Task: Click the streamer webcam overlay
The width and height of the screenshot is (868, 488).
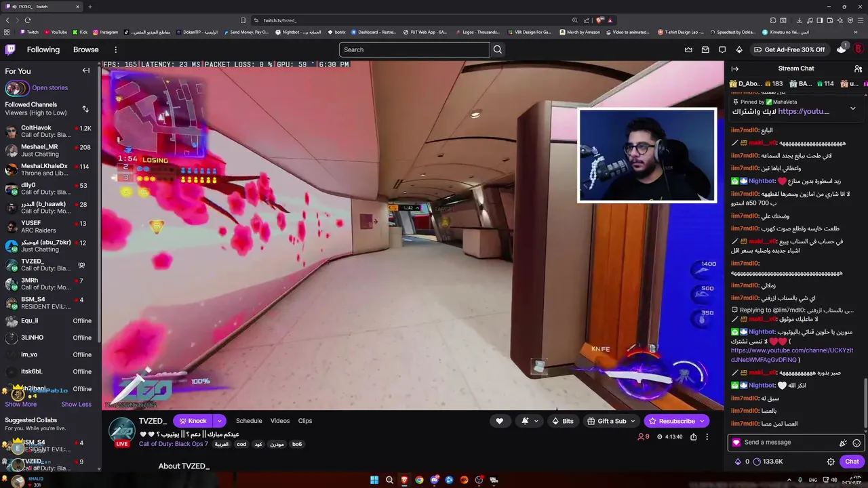Action: (647, 155)
